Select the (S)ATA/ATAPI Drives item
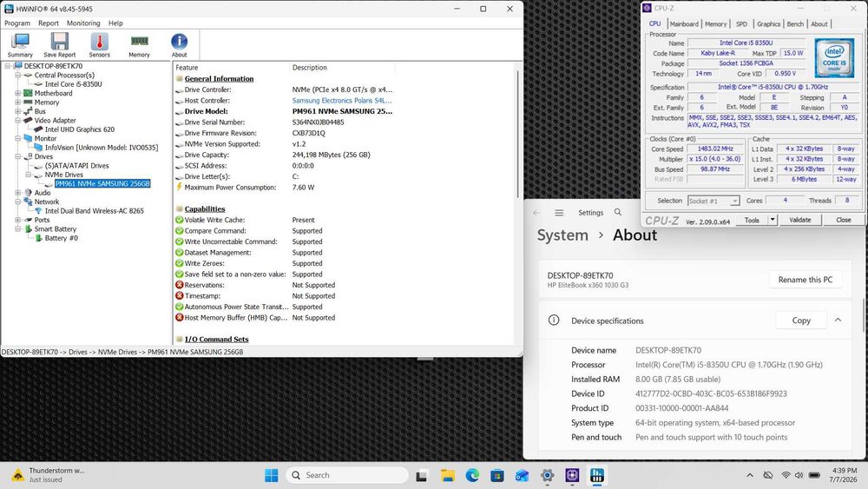868x489 pixels. (76, 166)
